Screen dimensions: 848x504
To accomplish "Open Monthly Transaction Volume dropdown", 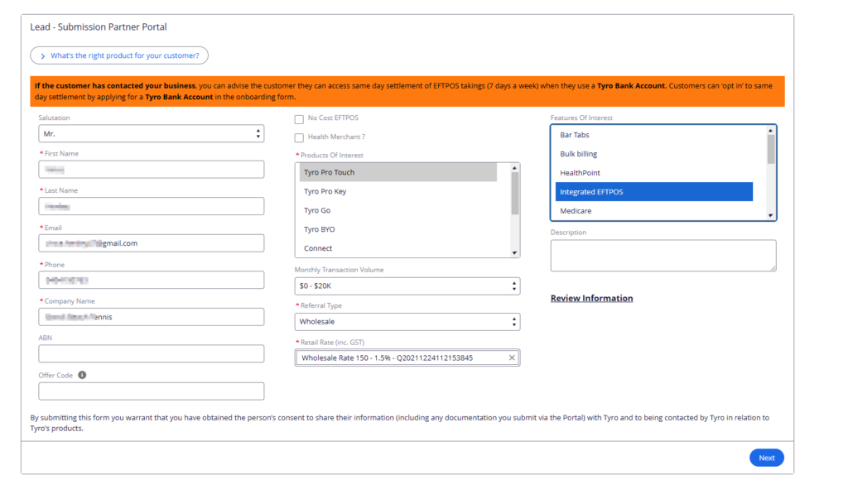I will (407, 286).
